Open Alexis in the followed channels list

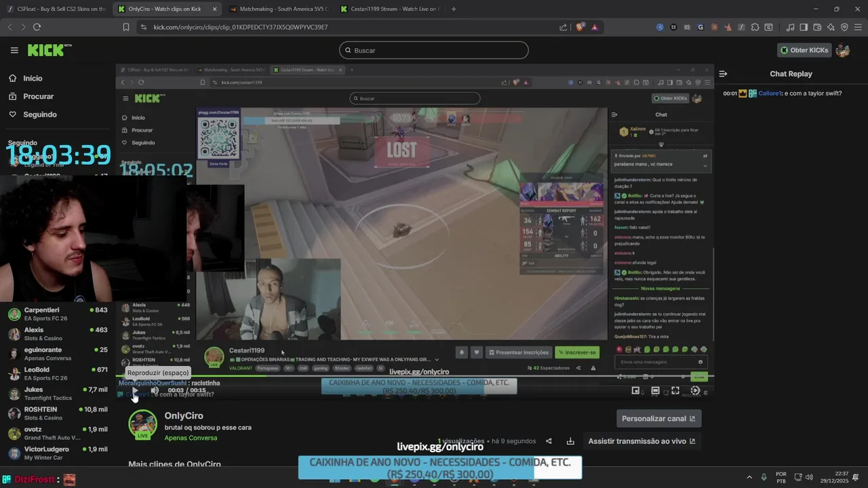(58, 333)
